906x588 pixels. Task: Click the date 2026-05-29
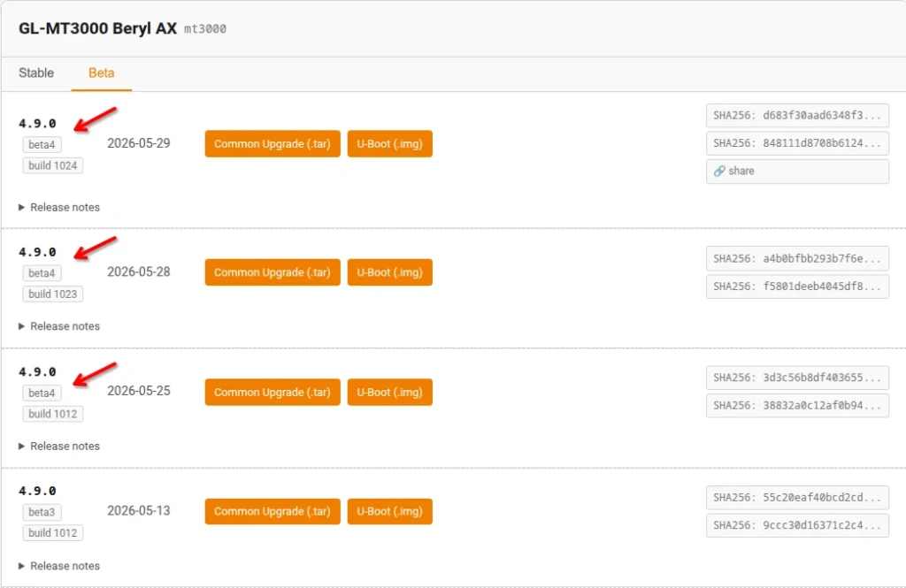(139, 143)
